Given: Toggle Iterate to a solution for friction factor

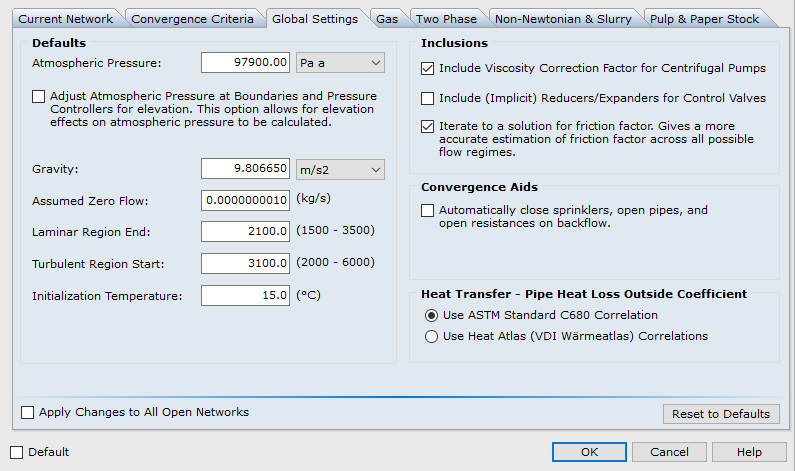Looking at the screenshot, I should click(x=428, y=127).
